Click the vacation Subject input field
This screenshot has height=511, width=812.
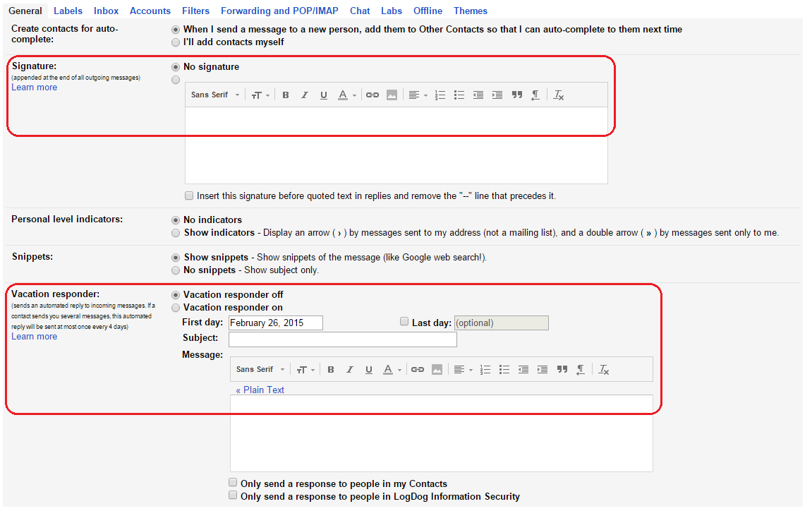click(x=343, y=339)
